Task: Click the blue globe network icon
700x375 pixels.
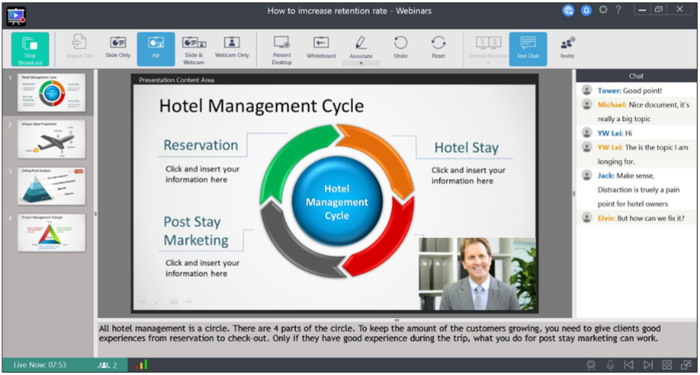Action: (568, 11)
